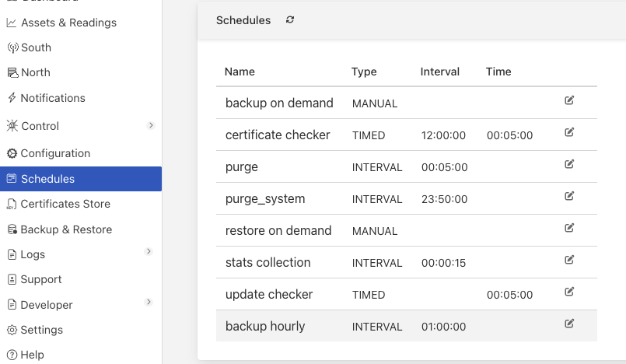Image resolution: width=626 pixels, height=364 pixels.
Task: Click edit icon for certificate checker
Action: 569,132
